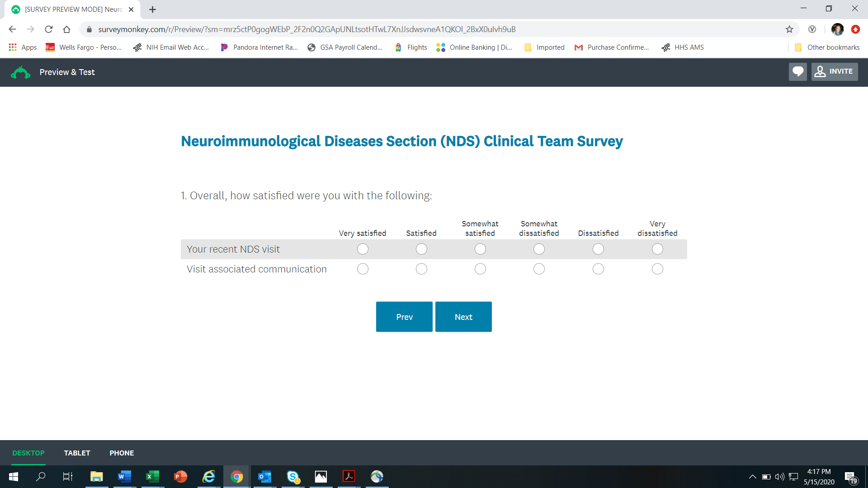This screenshot has width=868, height=488.
Task: Click the Next button
Action: [x=463, y=317]
